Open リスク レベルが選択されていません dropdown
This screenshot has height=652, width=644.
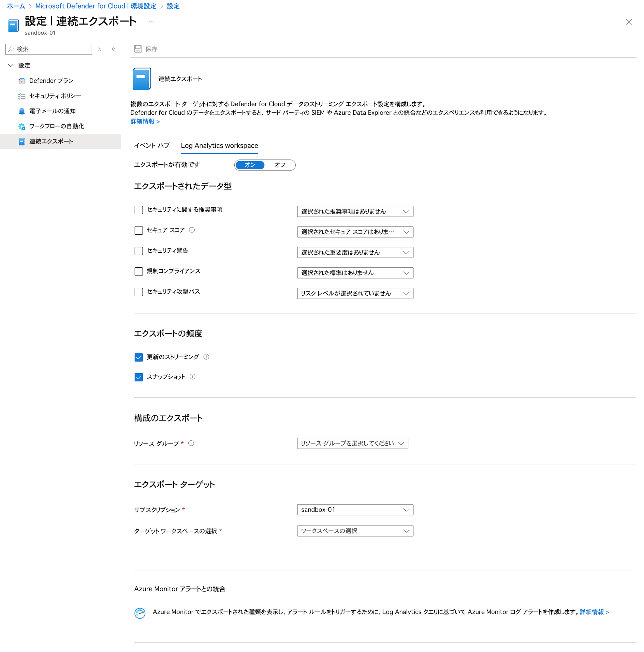pos(355,294)
